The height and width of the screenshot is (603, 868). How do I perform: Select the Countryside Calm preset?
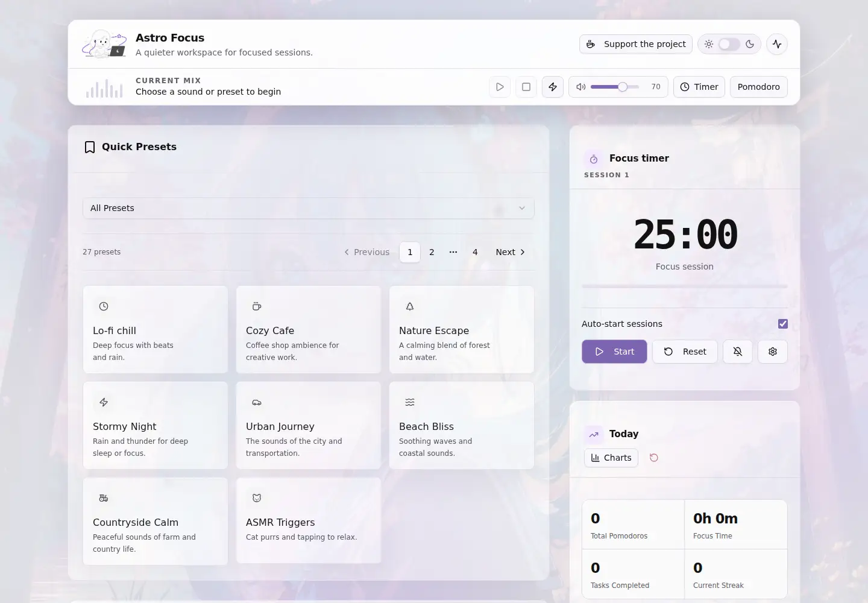coord(156,521)
